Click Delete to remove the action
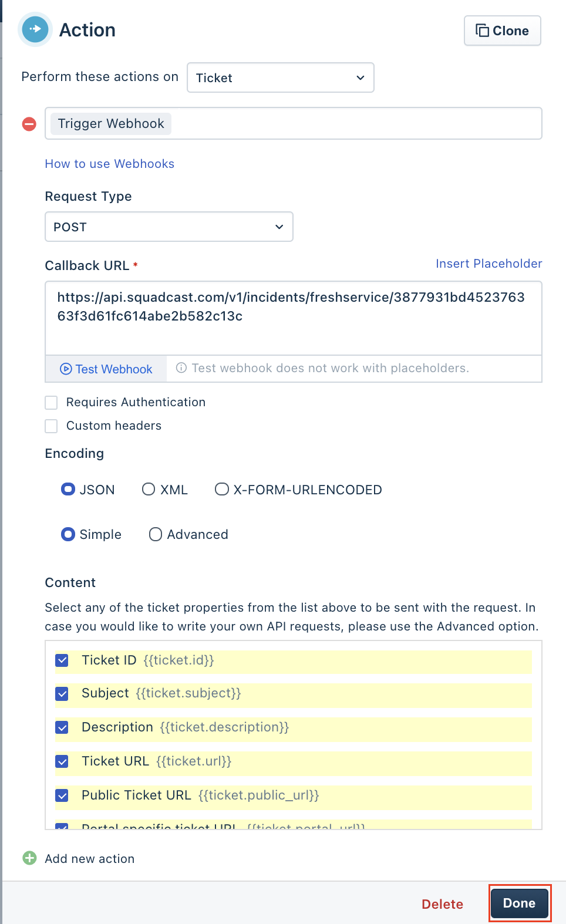The height and width of the screenshot is (924, 566). [x=442, y=903]
